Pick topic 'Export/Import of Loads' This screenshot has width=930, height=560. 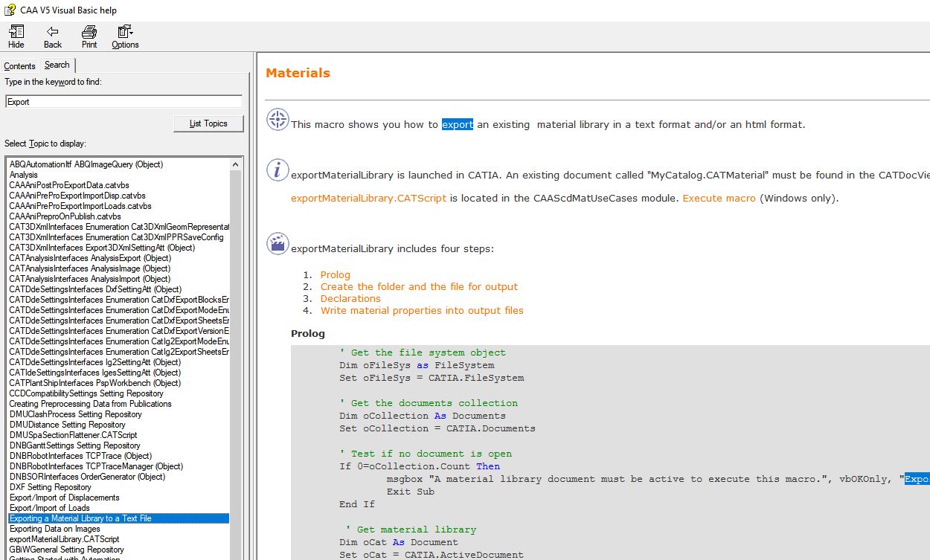pyautogui.click(x=48, y=508)
